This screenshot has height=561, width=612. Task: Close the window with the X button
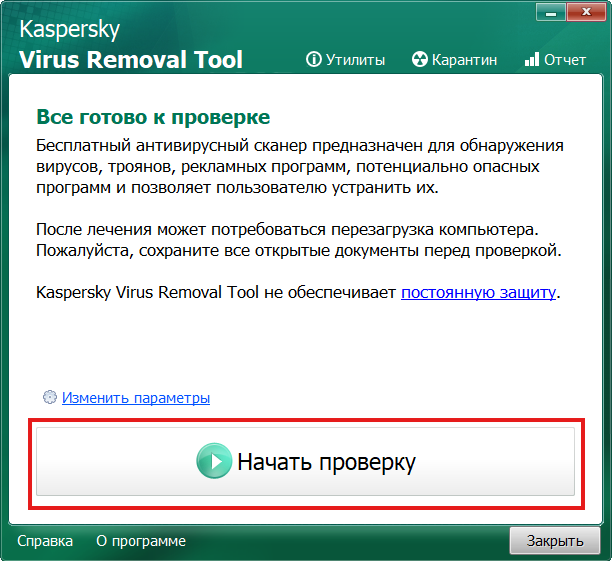[586, 12]
